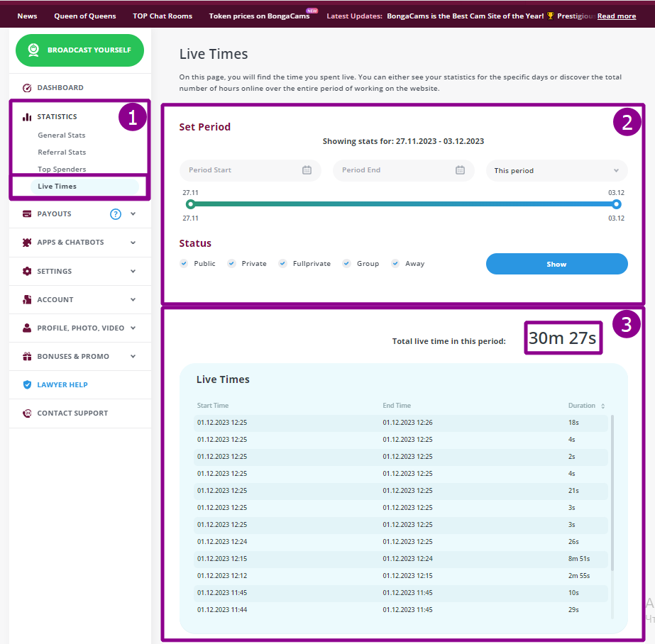655x644 pixels.
Task: Click the blue Show button
Action: (556, 264)
